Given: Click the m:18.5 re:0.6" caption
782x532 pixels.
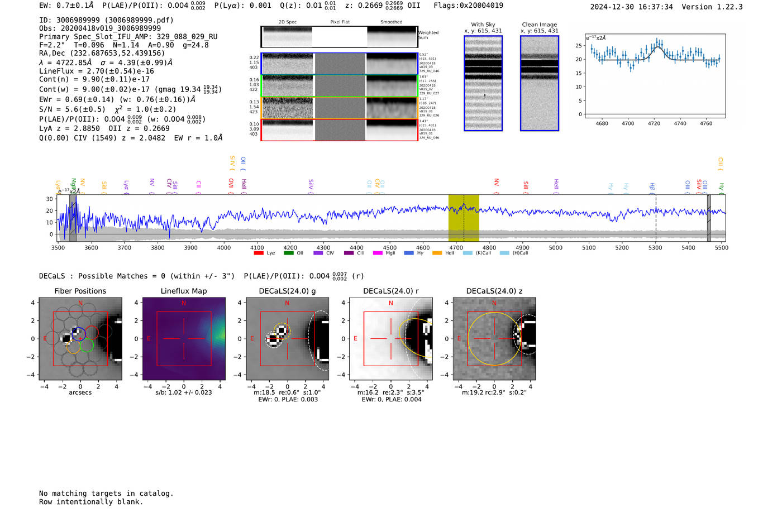Looking at the screenshot, I should 287,392.
